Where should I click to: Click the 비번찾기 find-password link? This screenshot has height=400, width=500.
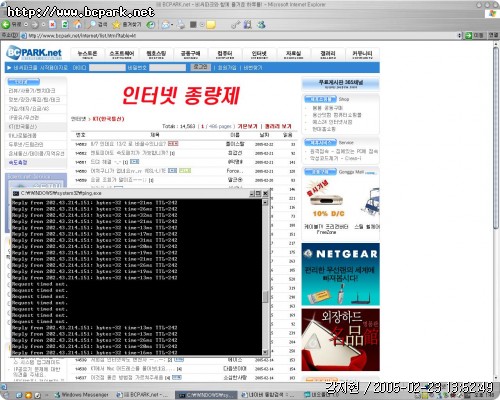point(252,68)
